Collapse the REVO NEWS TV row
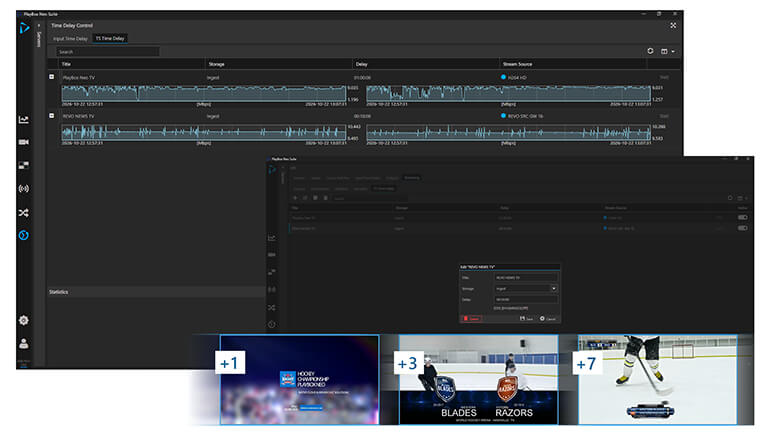This screenshot has height=436, width=770. click(x=52, y=115)
